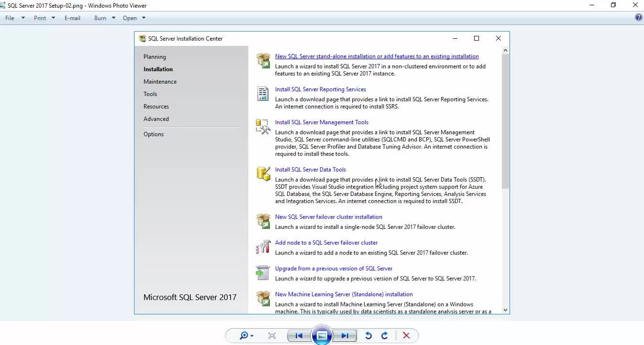Click the Photo Viewer app icon in title bar

(2, 5)
